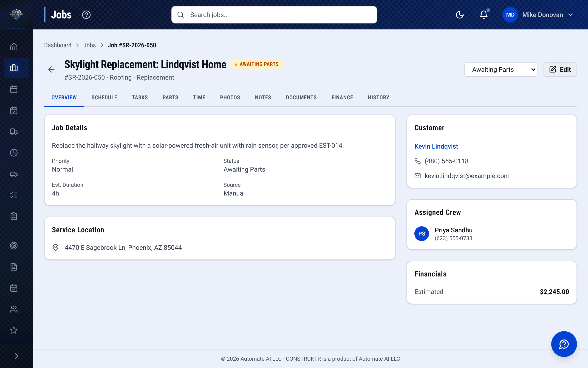Click the customer phone (480) 555-0118

pos(446,161)
